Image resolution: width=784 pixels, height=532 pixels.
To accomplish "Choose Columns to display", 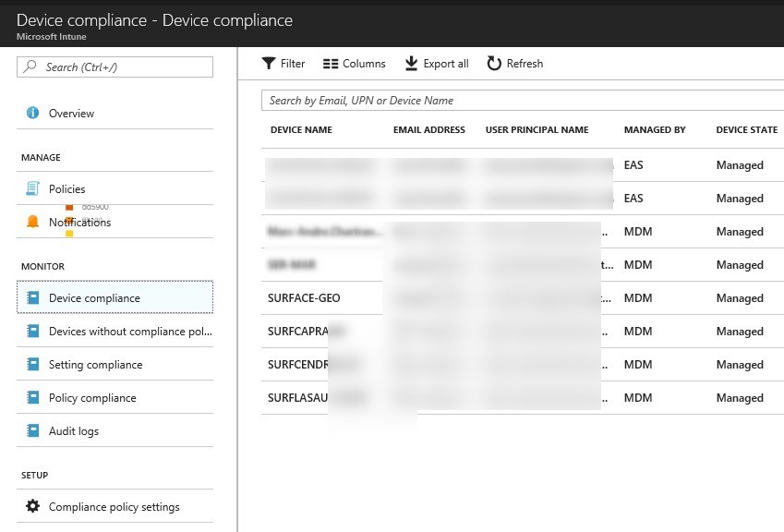I will point(354,64).
